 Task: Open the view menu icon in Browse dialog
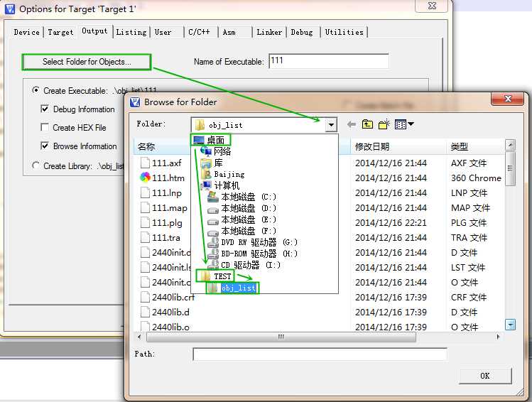(x=404, y=124)
